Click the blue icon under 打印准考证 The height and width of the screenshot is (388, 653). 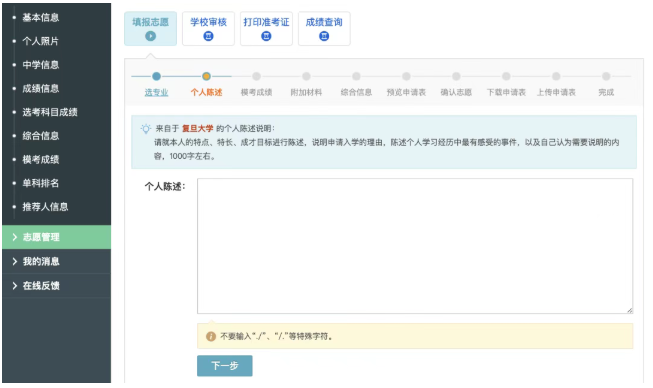point(266,36)
